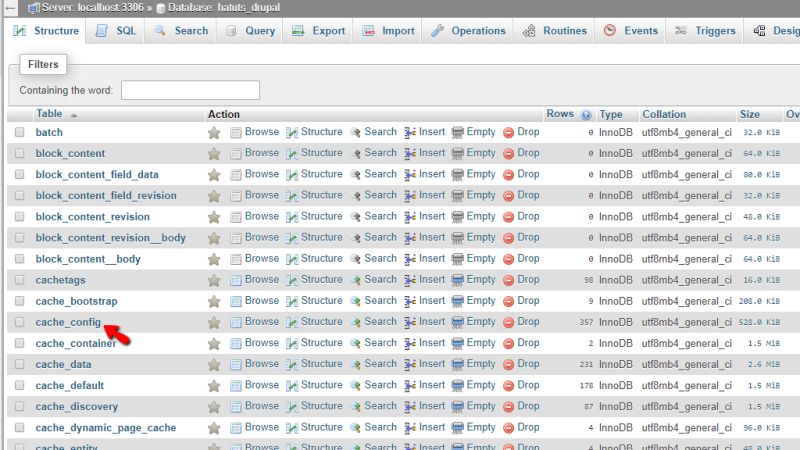Open the Import tab
800x450 pixels.
(389, 31)
